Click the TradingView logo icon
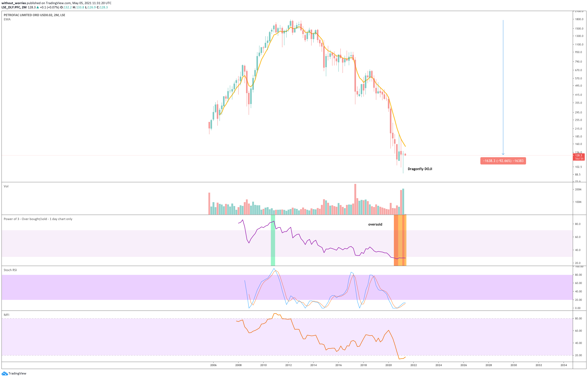The height and width of the screenshot is (378, 588). (4, 373)
